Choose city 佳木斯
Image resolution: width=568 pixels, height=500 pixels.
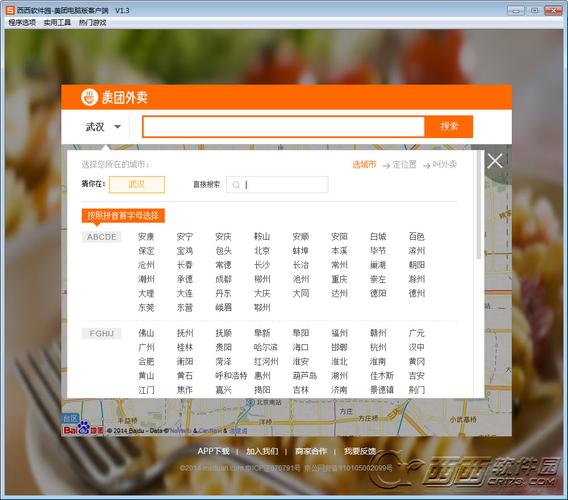tap(382, 376)
